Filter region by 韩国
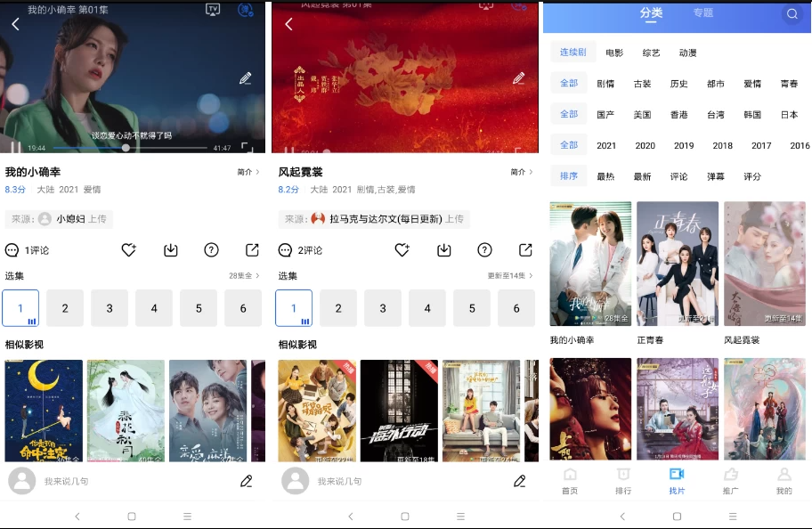 click(x=752, y=115)
